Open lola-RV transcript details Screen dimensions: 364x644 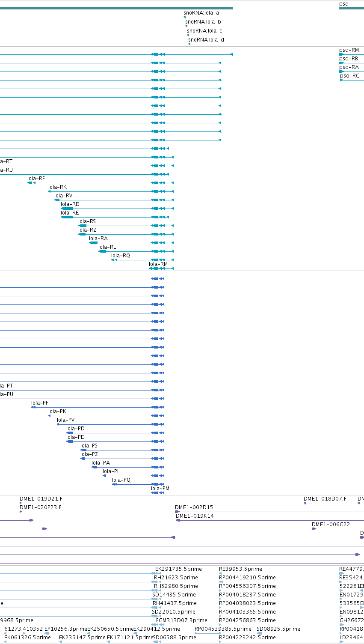coord(63,196)
